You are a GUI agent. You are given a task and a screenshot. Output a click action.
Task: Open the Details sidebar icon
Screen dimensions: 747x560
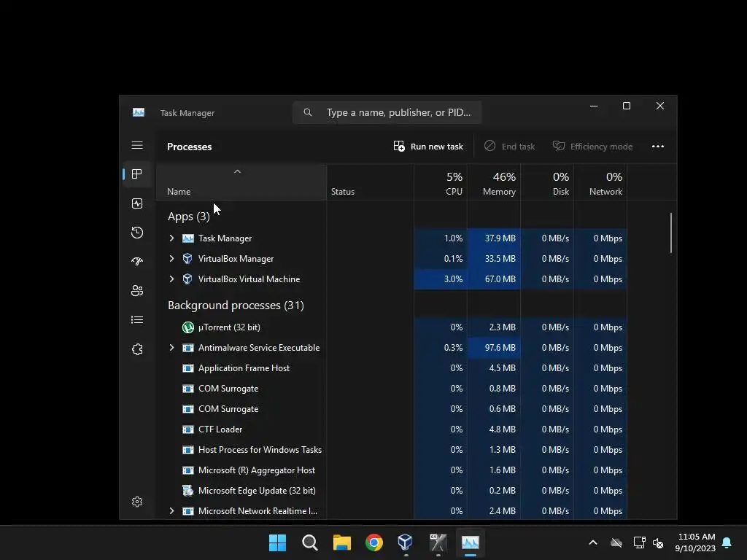point(136,319)
